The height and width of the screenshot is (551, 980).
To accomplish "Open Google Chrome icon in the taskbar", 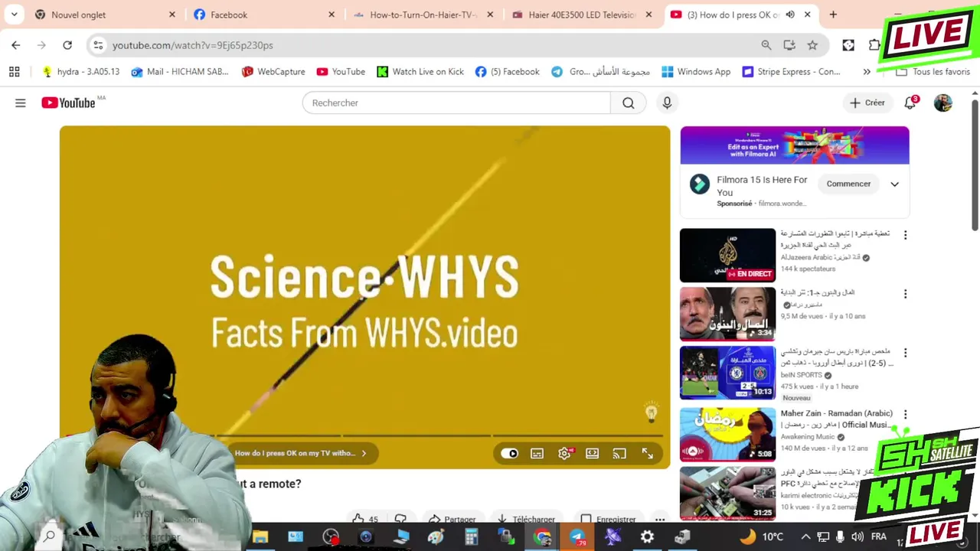I will (543, 537).
